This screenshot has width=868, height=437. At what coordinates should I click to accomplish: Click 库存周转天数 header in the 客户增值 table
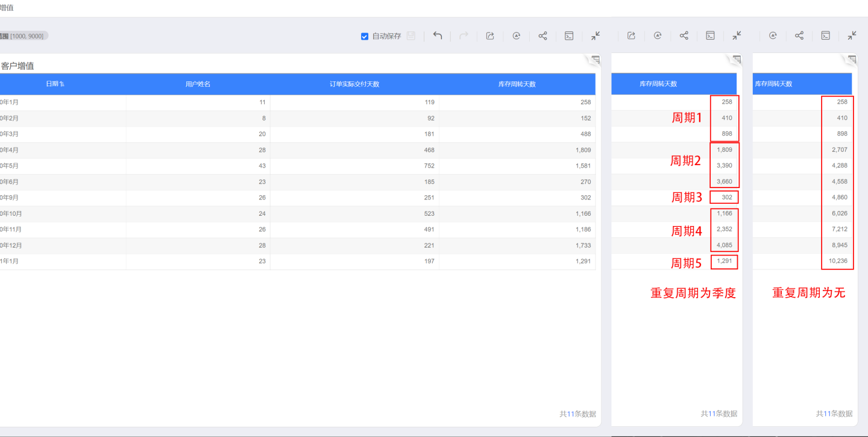pos(517,84)
